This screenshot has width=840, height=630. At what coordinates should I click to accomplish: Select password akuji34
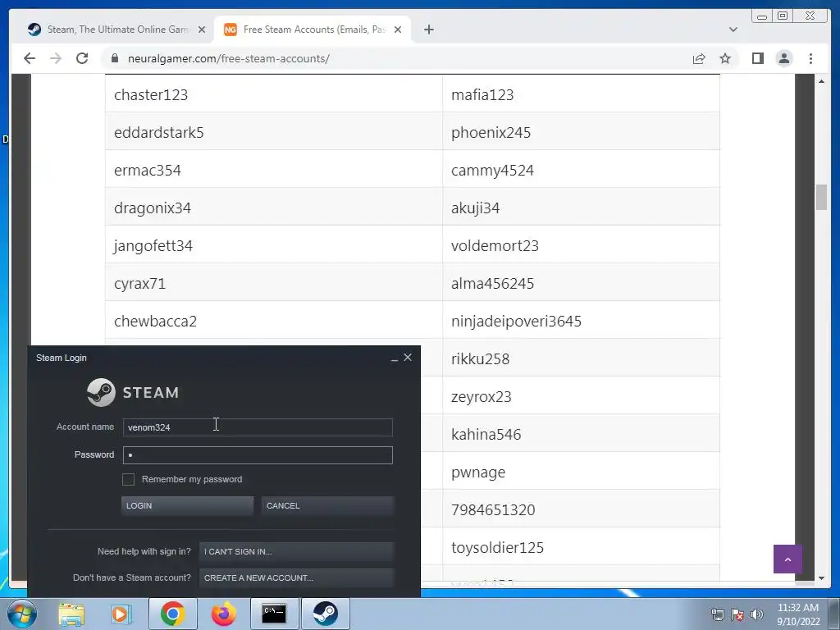point(475,208)
